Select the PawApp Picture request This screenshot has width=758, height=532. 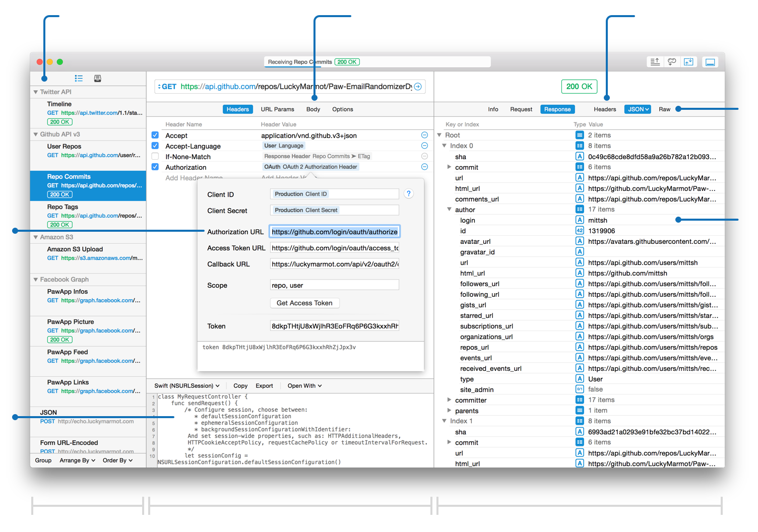coord(88,331)
